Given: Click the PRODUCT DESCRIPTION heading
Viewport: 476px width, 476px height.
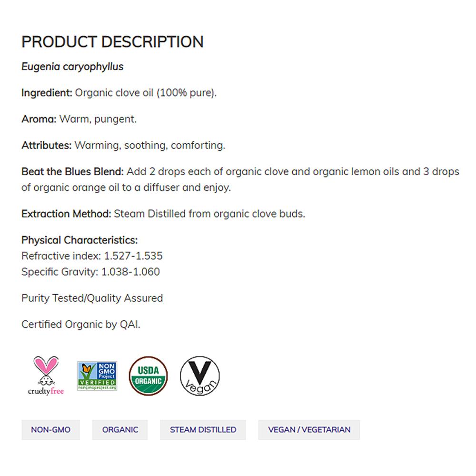Looking at the screenshot, I should (x=112, y=42).
